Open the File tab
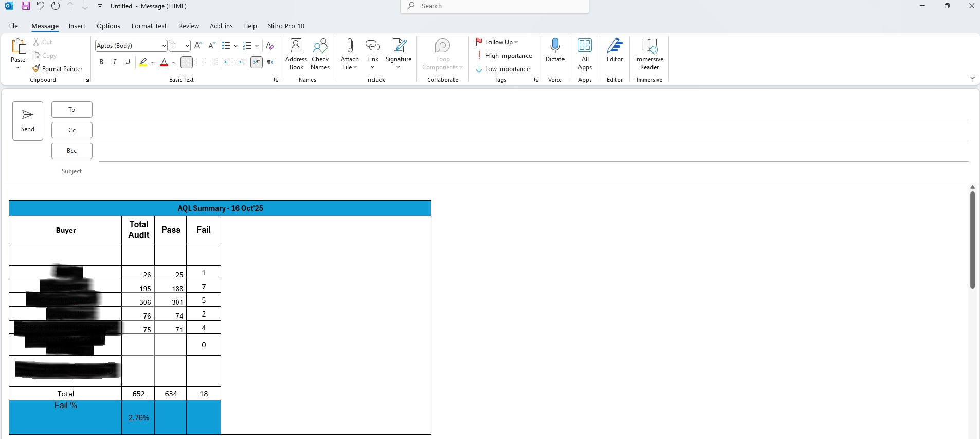This screenshot has width=980, height=439. [13, 26]
